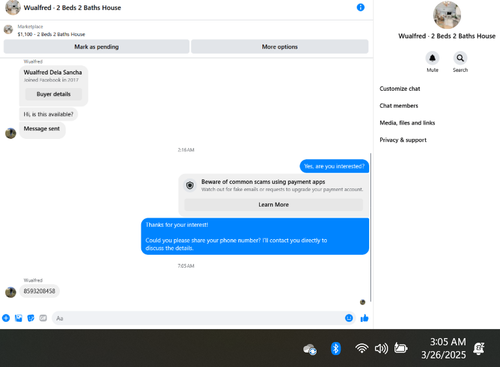Viewport: 500px width, 367px height.
Task: Open Wi-Fi network tray icon
Action: tap(362, 348)
